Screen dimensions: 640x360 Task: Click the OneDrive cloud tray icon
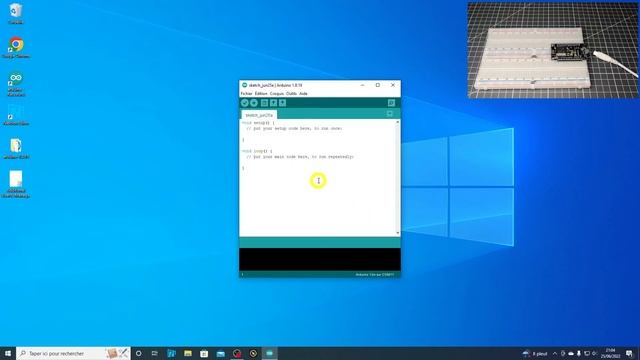tap(571, 353)
